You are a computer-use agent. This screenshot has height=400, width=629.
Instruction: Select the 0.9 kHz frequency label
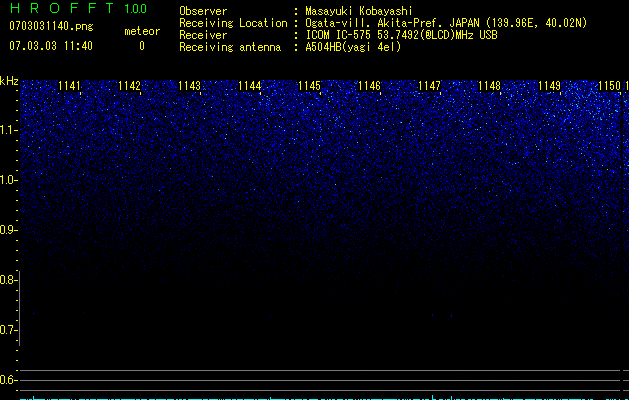(x=8, y=230)
